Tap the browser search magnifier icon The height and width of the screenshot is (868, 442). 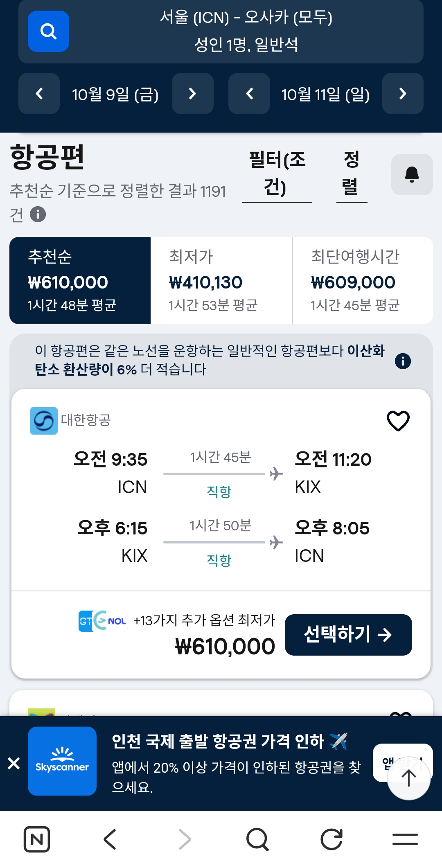(x=257, y=839)
